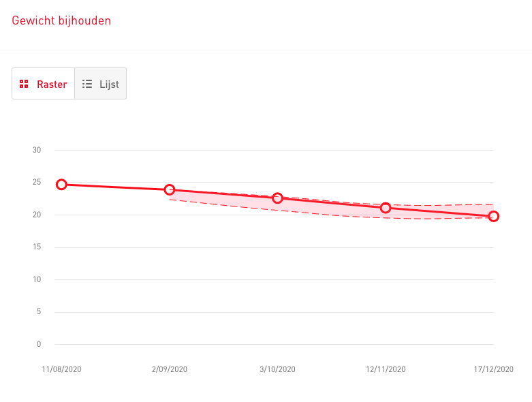The image size is (532, 402).
Task: Click the 2/09/2020 date label
Action: [x=170, y=369]
